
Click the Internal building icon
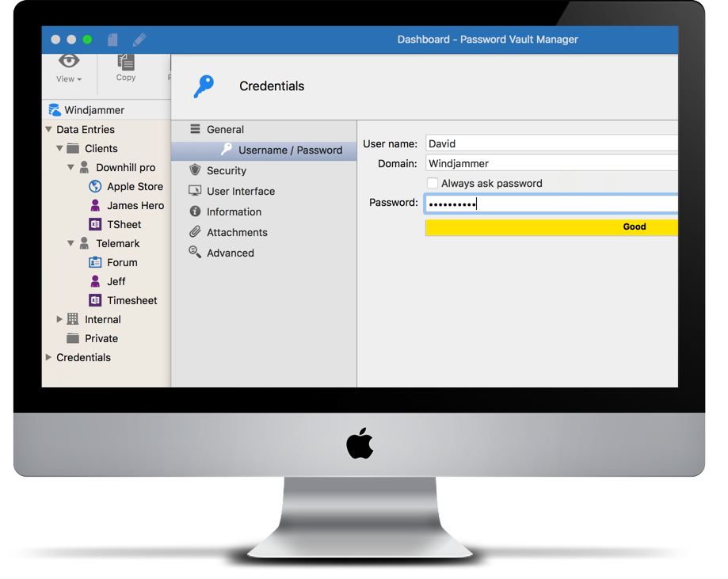tap(73, 319)
